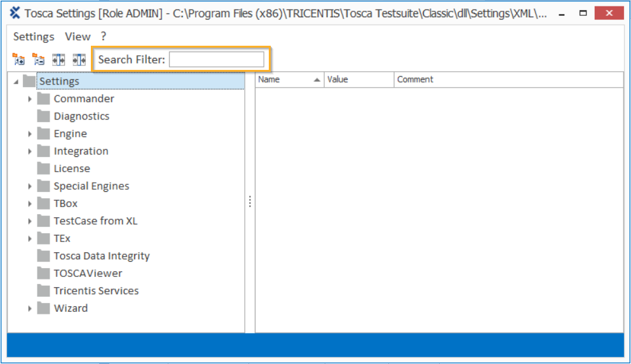Expand the TBox node
The width and height of the screenshot is (631, 364).
[30, 203]
